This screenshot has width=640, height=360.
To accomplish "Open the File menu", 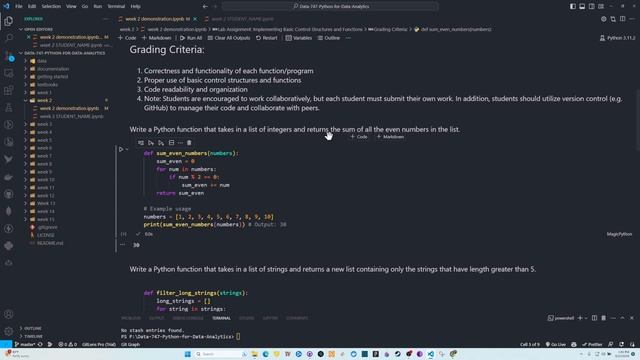I will point(19,7).
